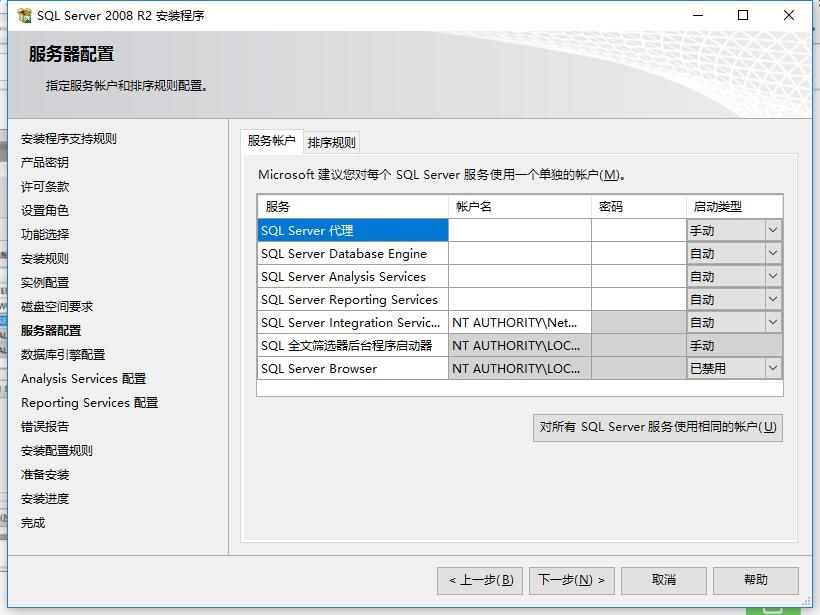Click the 服务 column header
Viewport: 820px width, 615px height.
(x=353, y=207)
